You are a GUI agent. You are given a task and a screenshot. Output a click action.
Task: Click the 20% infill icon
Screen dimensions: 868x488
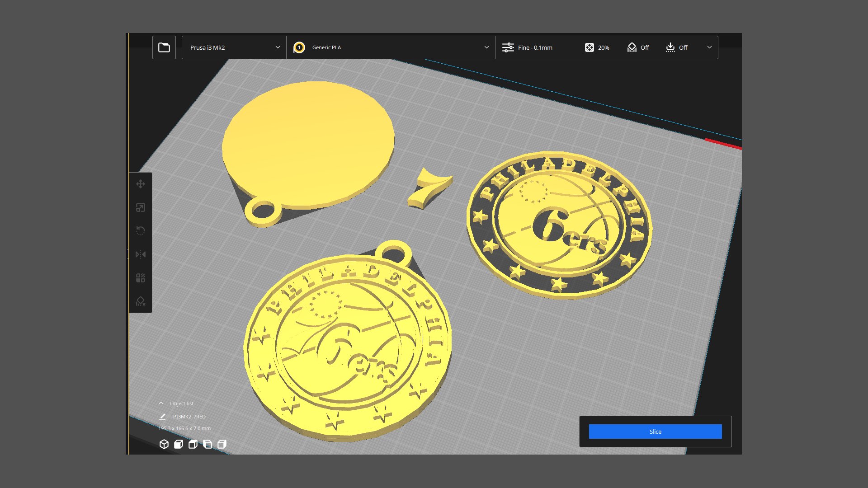coord(589,47)
